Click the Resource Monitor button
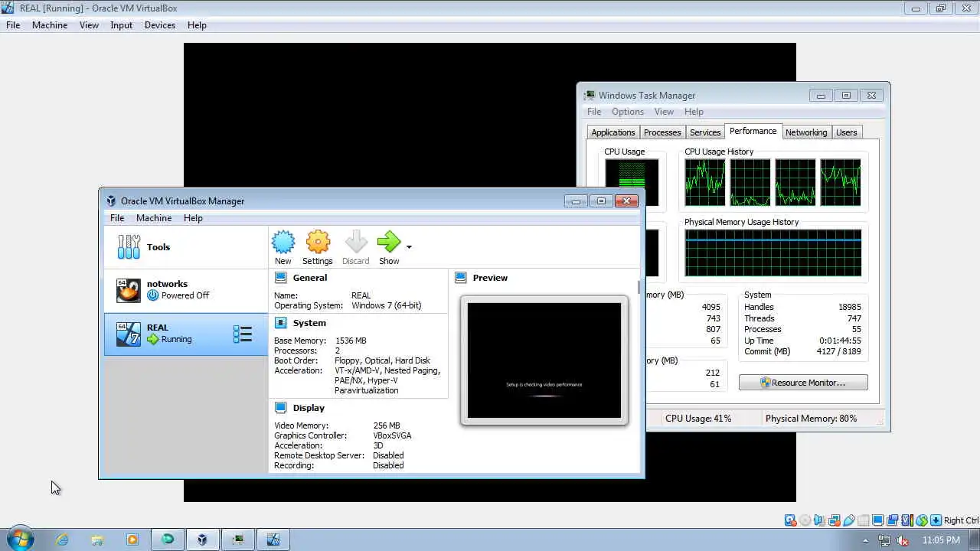 tap(803, 383)
